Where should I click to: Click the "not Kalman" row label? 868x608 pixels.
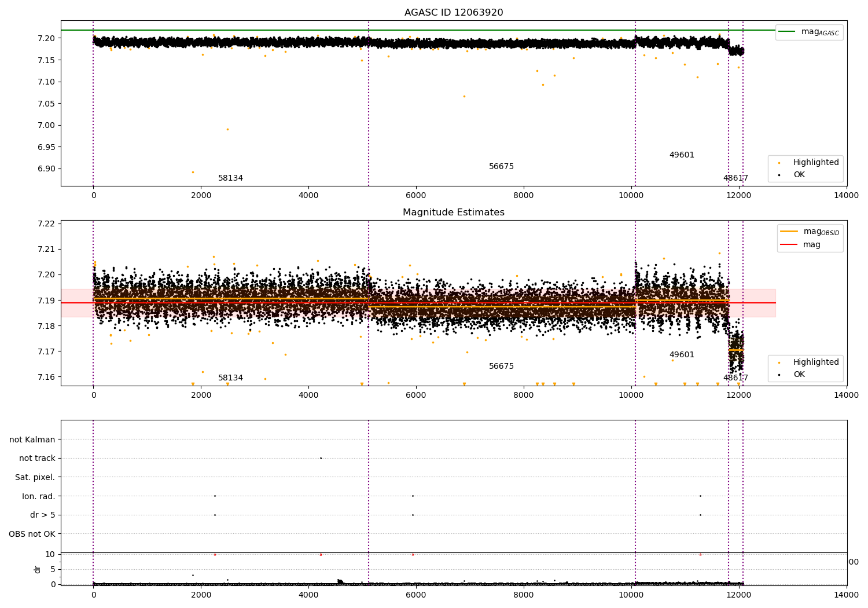(32, 439)
